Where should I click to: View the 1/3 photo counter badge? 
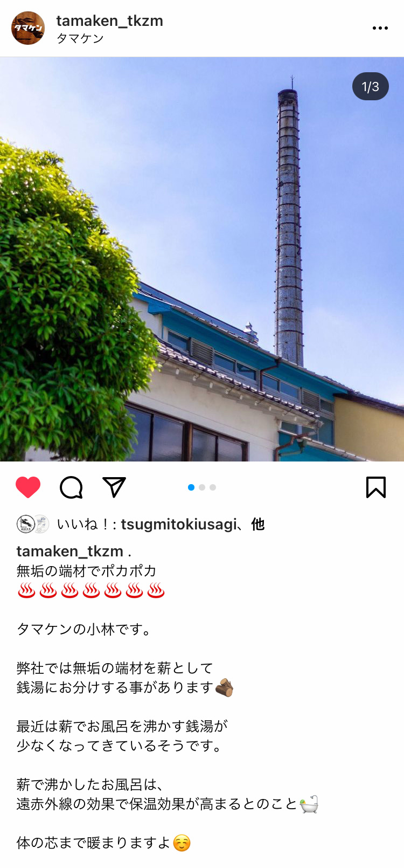click(371, 86)
